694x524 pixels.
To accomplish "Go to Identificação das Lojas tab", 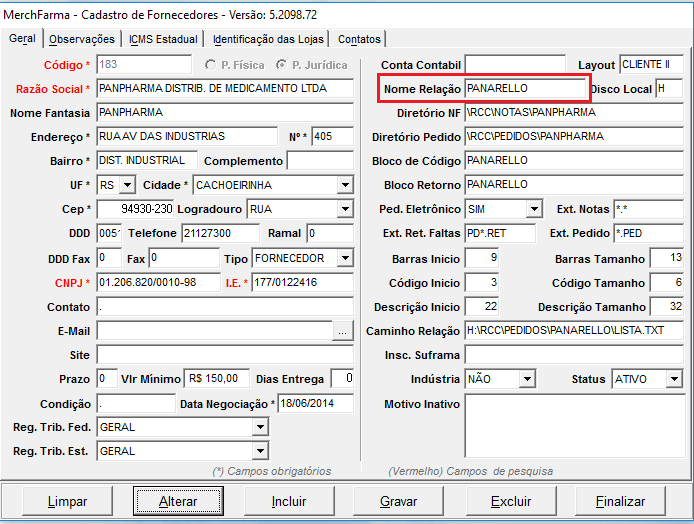I will point(270,39).
